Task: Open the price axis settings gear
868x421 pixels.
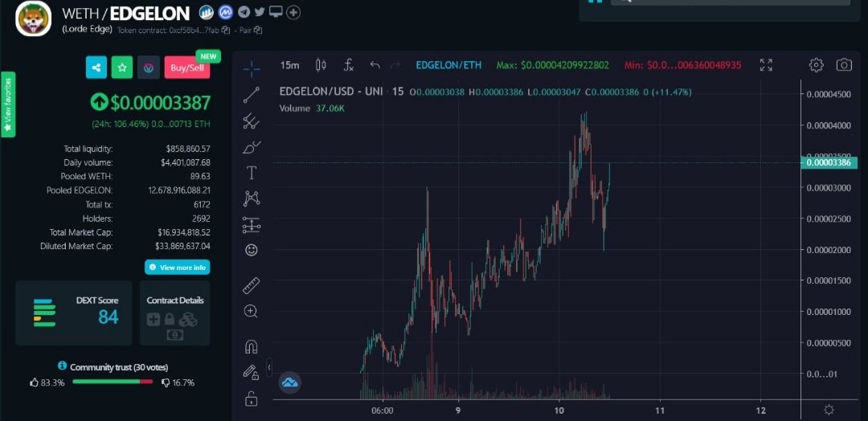Action: point(829,410)
